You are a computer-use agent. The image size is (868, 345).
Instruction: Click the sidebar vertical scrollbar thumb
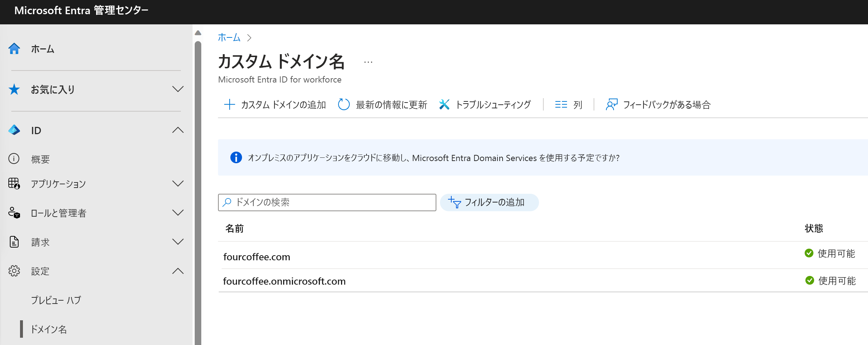click(198, 193)
